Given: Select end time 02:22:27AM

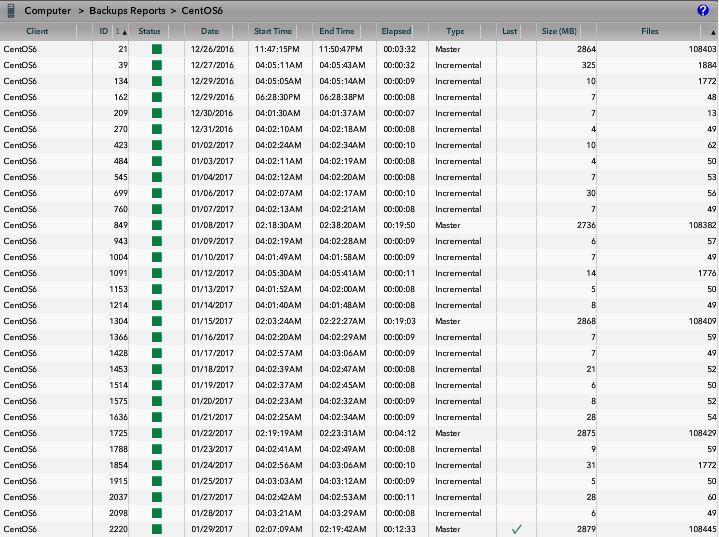Looking at the screenshot, I should tap(343, 321).
